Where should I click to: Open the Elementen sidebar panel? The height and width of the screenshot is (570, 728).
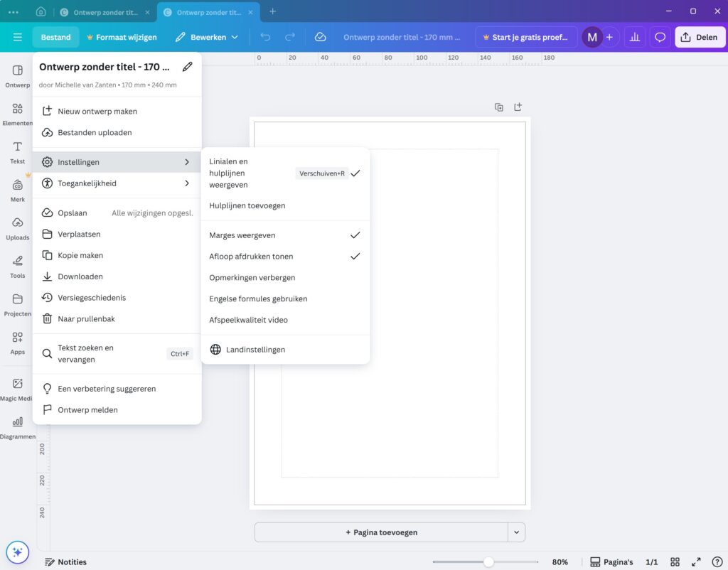(18, 113)
